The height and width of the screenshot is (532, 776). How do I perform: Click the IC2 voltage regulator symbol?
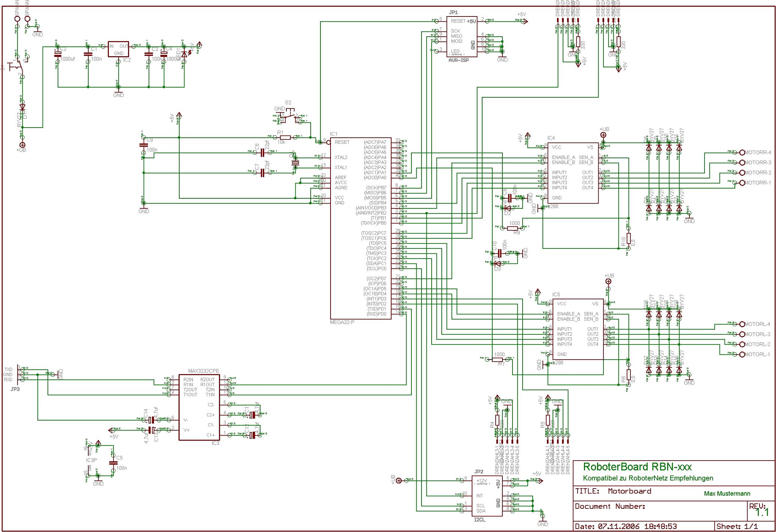tap(118, 49)
